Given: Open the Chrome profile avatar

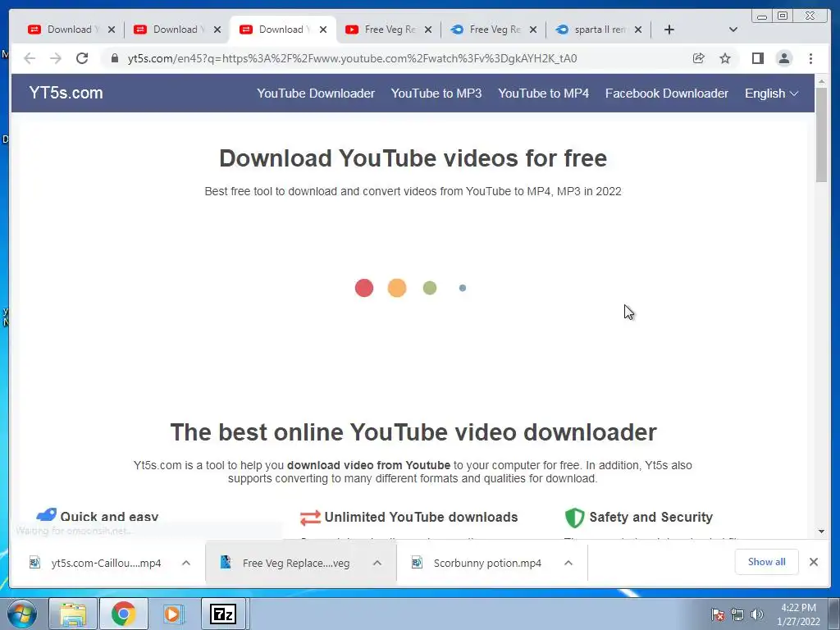Looking at the screenshot, I should (784, 58).
